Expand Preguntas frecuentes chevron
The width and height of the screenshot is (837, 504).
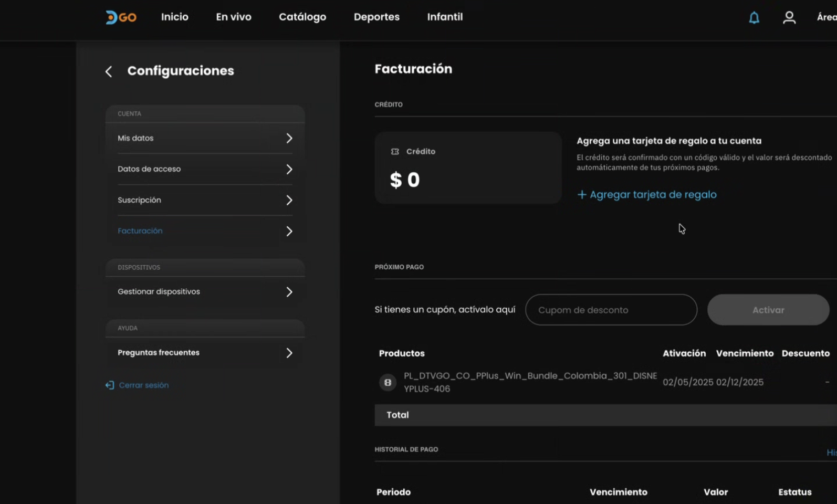[x=289, y=353]
